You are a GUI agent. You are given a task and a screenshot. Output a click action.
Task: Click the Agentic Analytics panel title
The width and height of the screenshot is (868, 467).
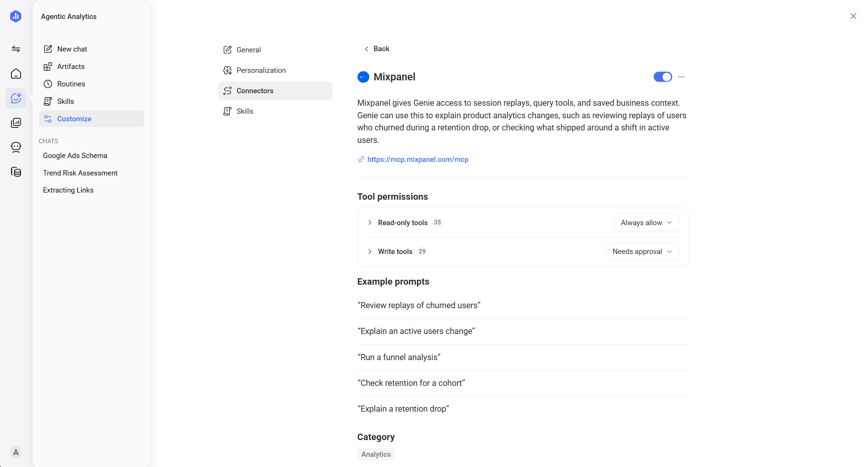click(69, 16)
